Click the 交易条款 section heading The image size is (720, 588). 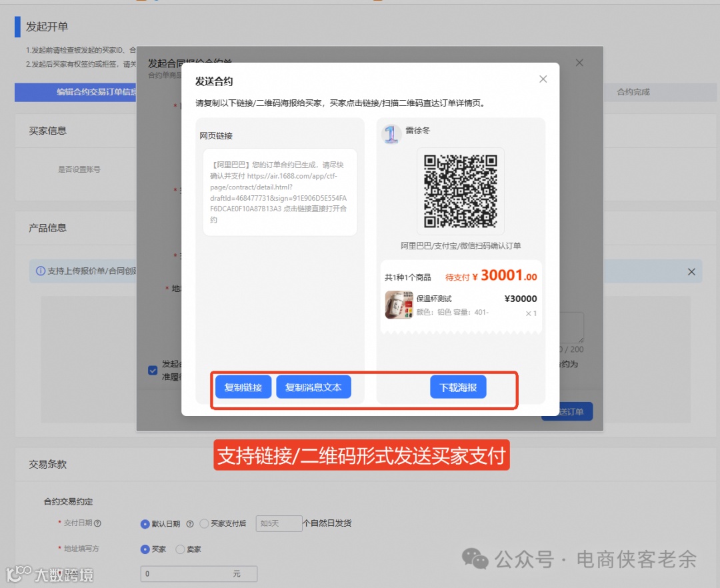(x=48, y=465)
